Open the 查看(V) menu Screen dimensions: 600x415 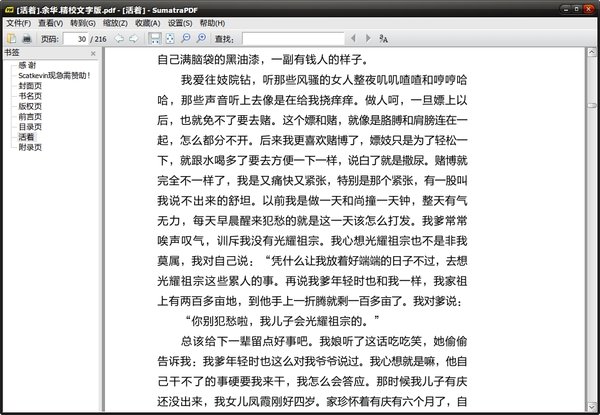(51, 23)
